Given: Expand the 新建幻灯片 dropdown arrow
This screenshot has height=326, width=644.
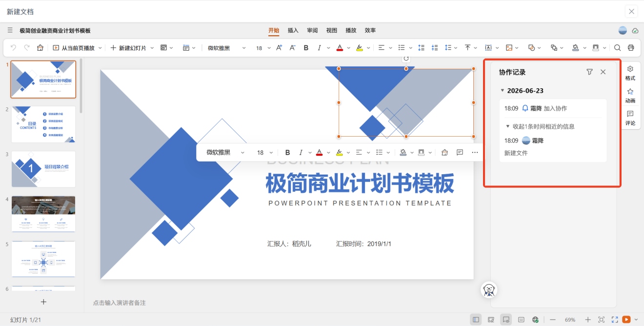Looking at the screenshot, I should tap(152, 48).
